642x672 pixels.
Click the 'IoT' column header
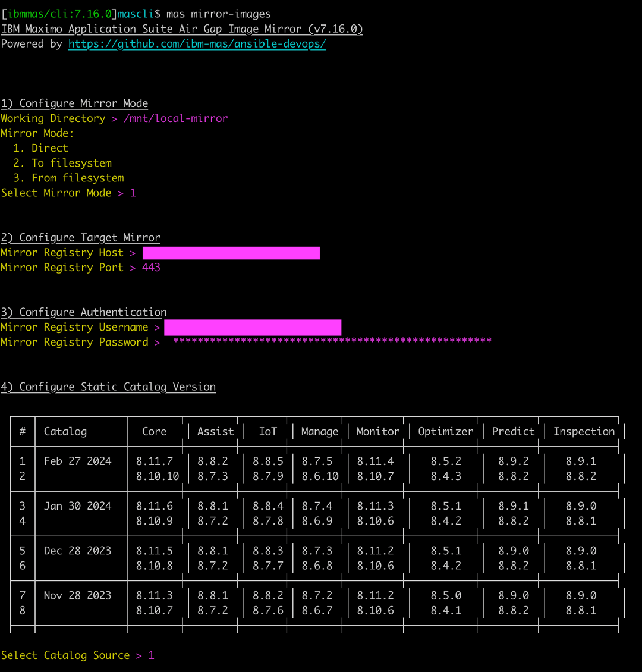(x=268, y=432)
